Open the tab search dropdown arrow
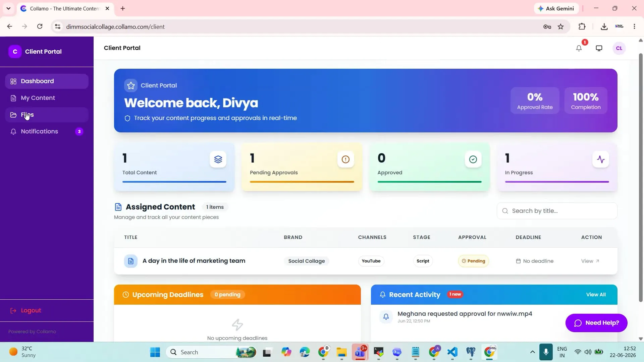 (8, 8)
